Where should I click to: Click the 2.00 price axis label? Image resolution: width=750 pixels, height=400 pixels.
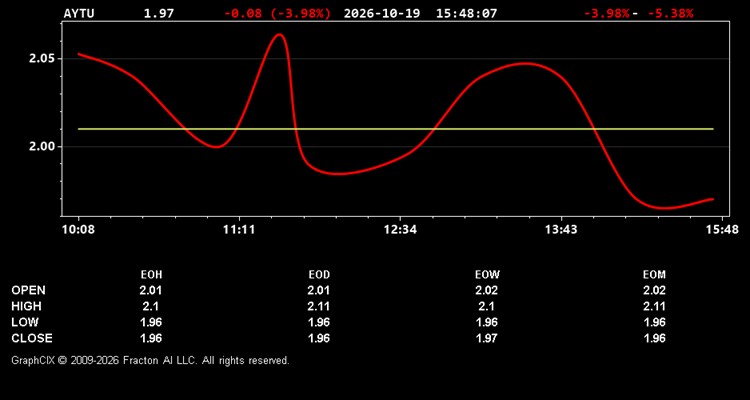[43, 146]
